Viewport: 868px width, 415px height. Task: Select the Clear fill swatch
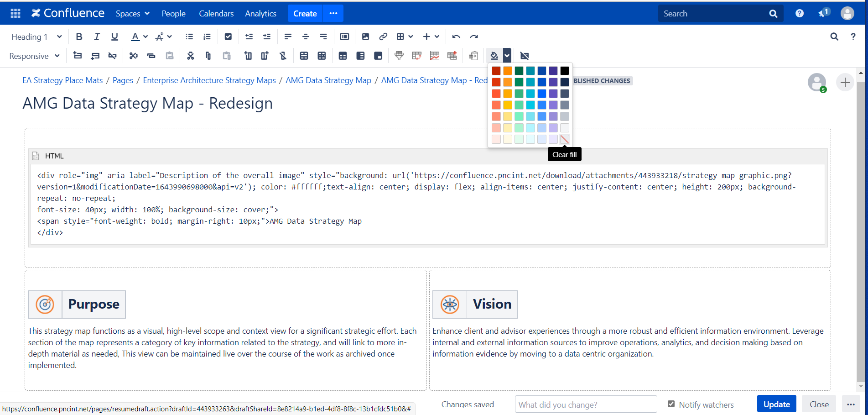(x=565, y=139)
